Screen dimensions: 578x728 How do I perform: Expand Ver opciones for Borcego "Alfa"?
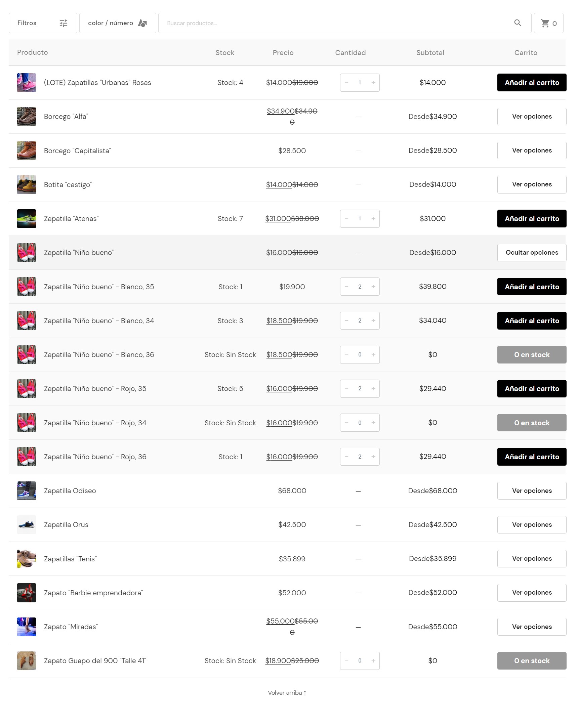532,117
